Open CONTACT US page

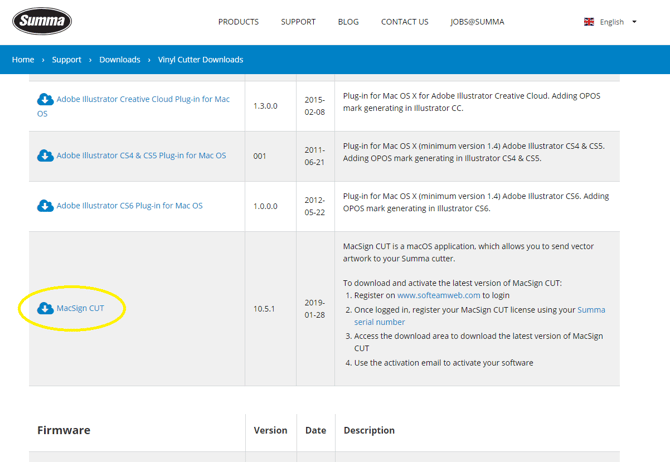405,22
